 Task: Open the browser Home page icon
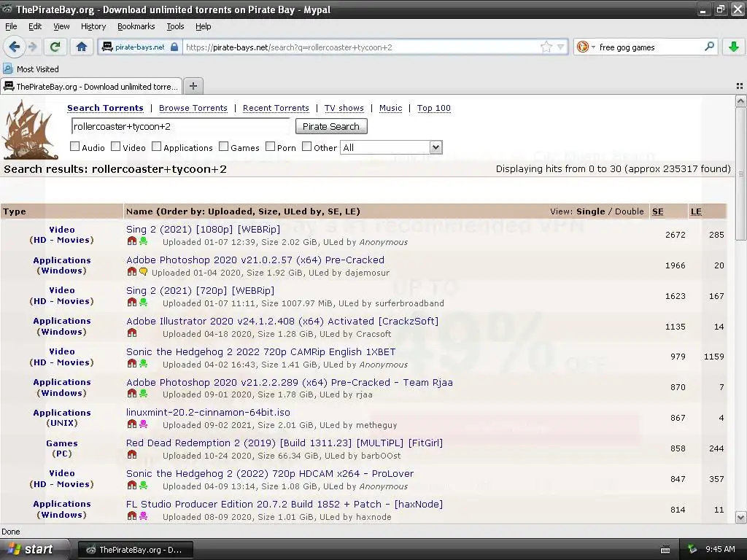(82, 47)
